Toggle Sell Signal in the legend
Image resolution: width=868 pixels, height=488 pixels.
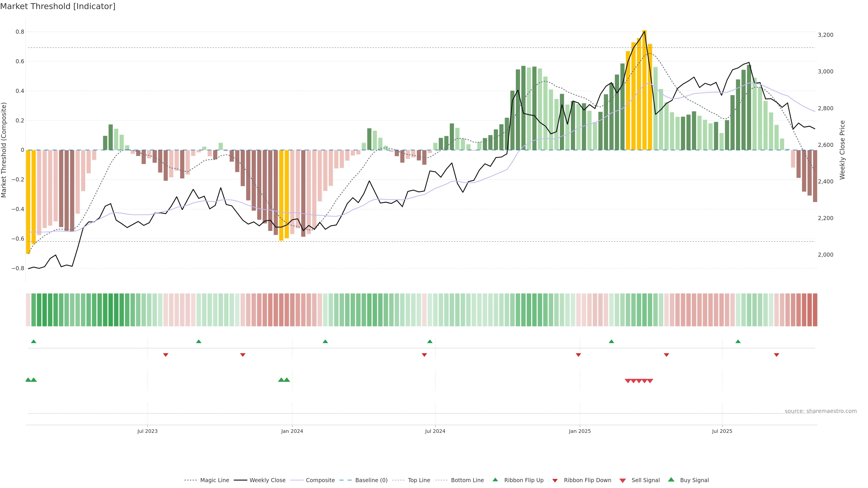click(x=645, y=480)
